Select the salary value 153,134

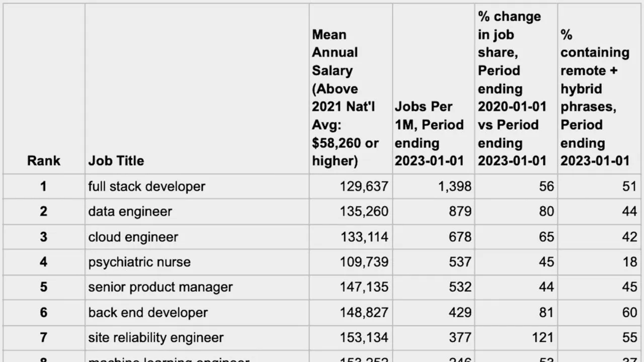tap(364, 337)
